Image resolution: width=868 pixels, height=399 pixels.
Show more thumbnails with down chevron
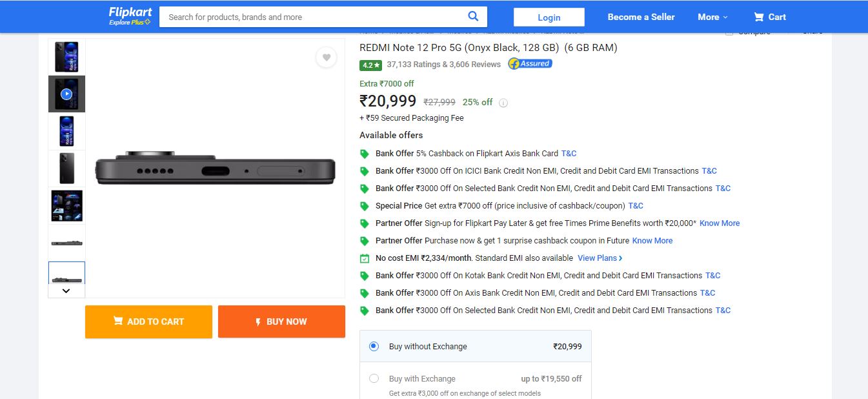(66, 291)
